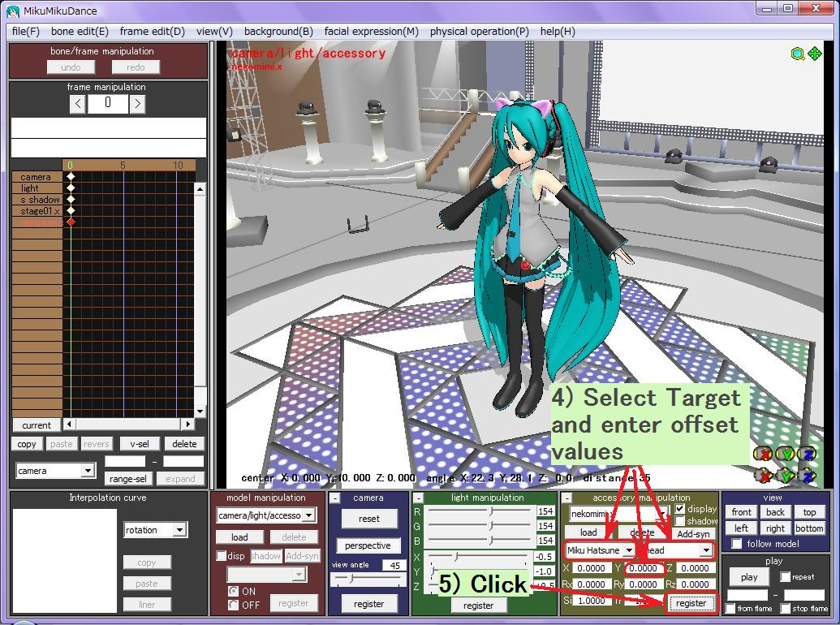Image resolution: width=840 pixels, height=625 pixels.
Task: Go to the previous frame with the < arrow
Action: click(78, 103)
